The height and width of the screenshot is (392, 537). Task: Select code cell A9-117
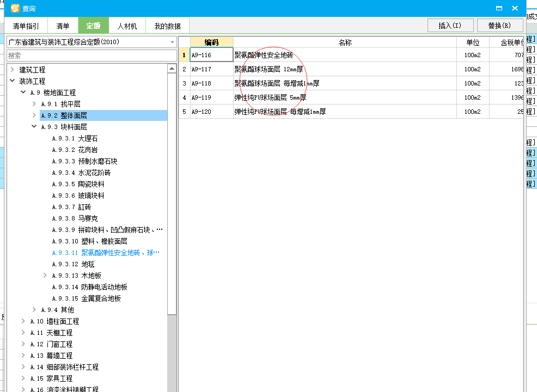click(211, 69)
